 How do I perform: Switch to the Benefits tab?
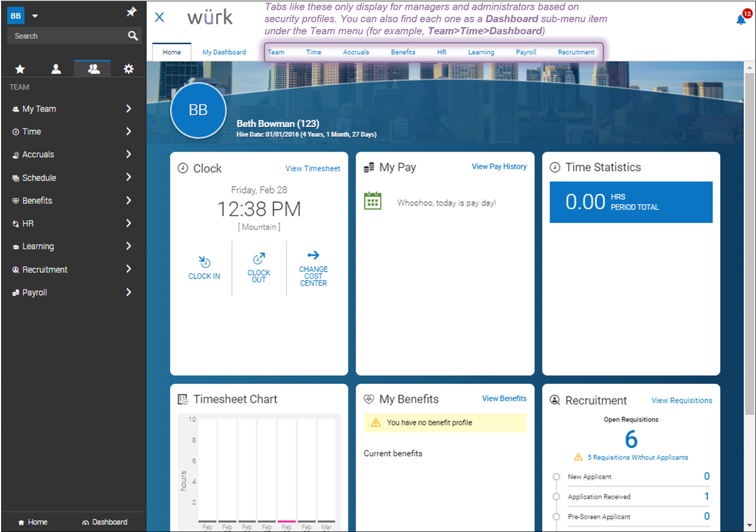click(403, 52)
